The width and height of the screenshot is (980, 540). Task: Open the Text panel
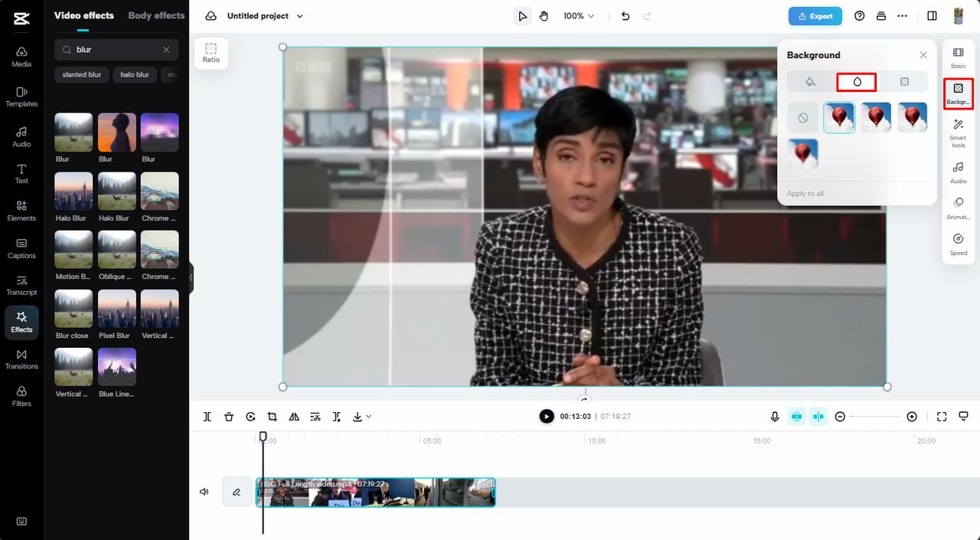click(x=21, y=174)
